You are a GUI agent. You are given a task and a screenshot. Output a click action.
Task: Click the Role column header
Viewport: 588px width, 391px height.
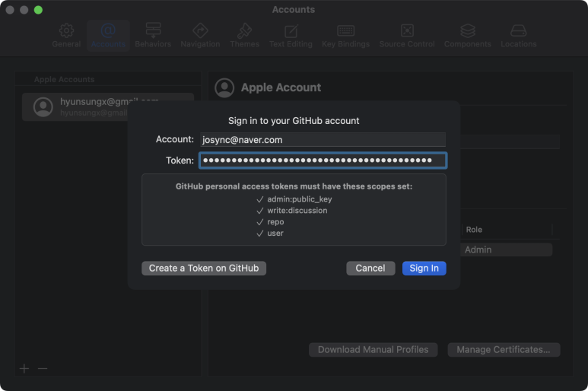click(x=474, y=230)
